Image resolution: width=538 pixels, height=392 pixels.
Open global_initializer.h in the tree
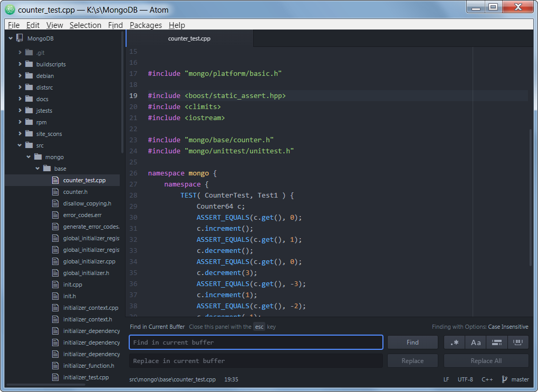(86, 273)
